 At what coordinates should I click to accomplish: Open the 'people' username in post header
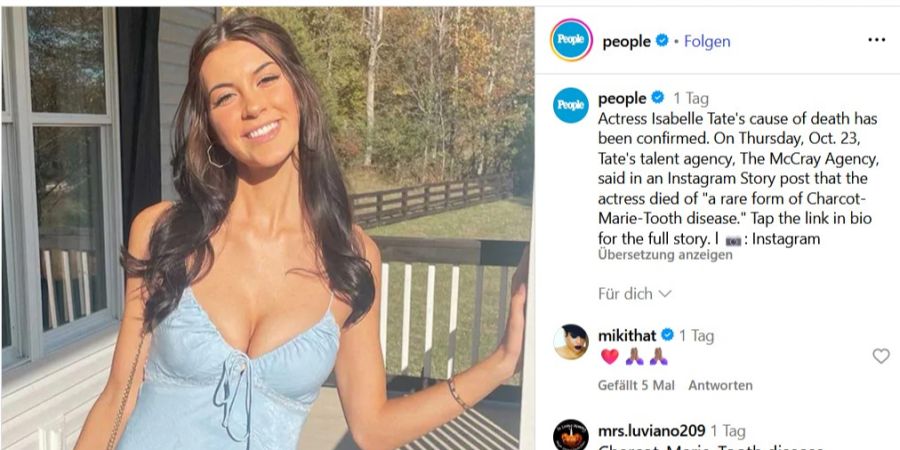coord(626,41)
